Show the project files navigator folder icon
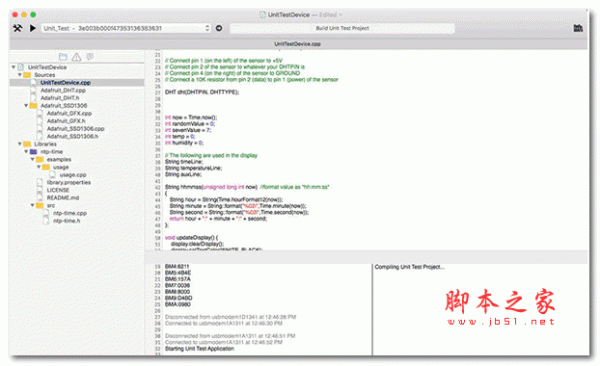 click(x=63, y=57)
